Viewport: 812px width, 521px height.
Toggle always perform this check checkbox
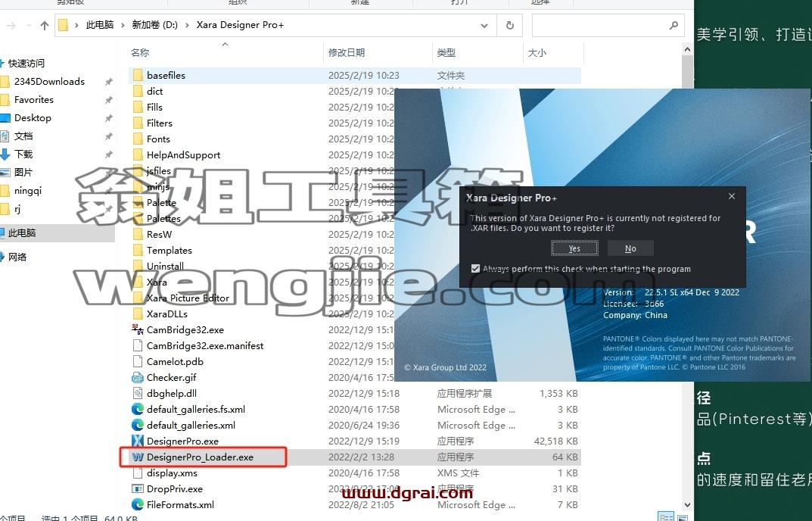point(475,269)
